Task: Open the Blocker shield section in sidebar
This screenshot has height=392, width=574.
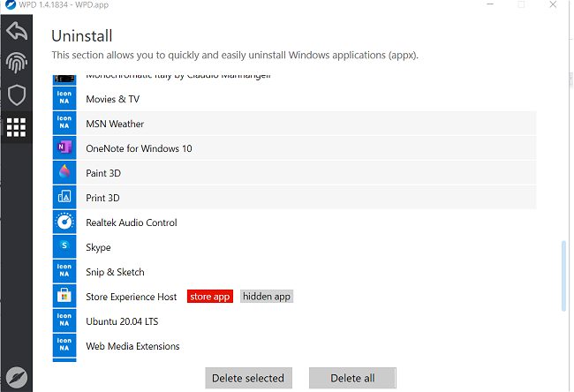Action: coord(17,94)
